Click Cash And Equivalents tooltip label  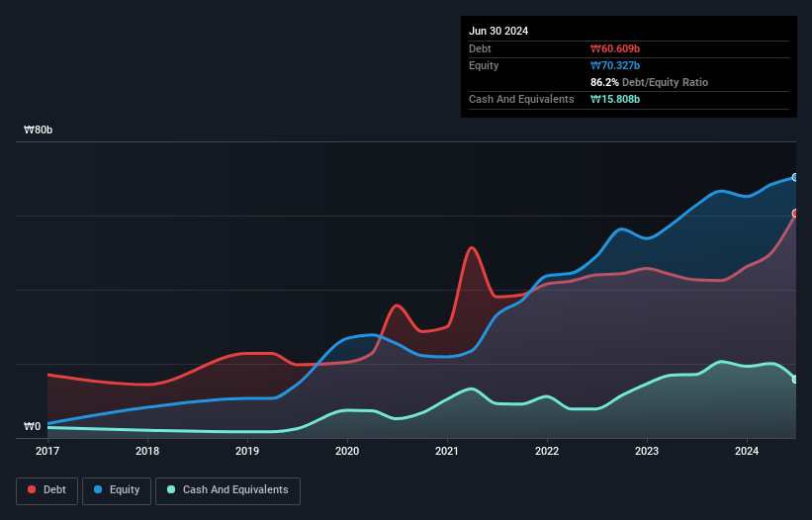[x=521, y=99]
